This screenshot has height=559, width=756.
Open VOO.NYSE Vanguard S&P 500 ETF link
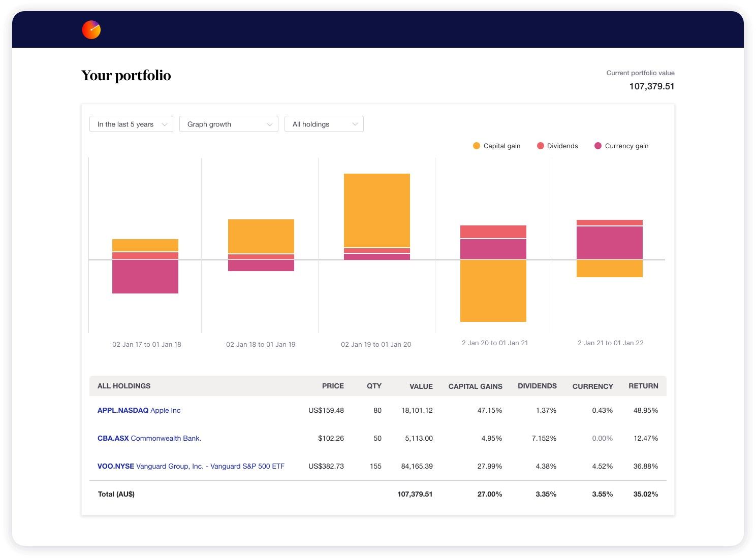[x=191, y=466]
